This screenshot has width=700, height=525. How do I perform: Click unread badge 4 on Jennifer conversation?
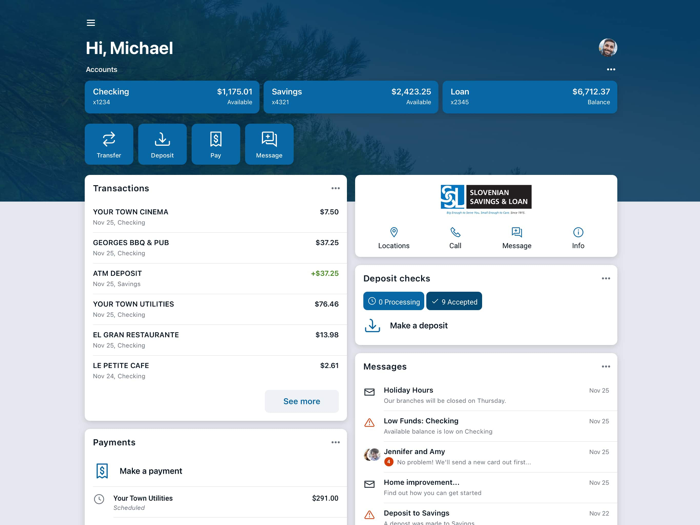389,462
